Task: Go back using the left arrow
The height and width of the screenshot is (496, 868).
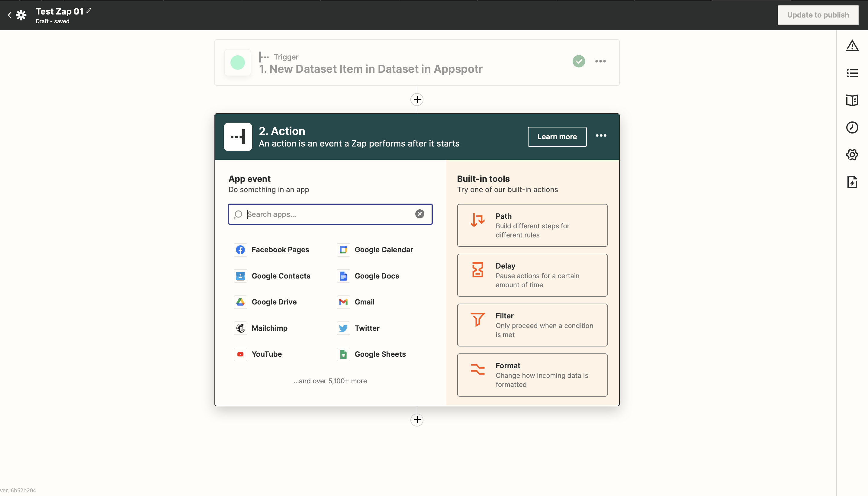Action: [x=10, y=15]
